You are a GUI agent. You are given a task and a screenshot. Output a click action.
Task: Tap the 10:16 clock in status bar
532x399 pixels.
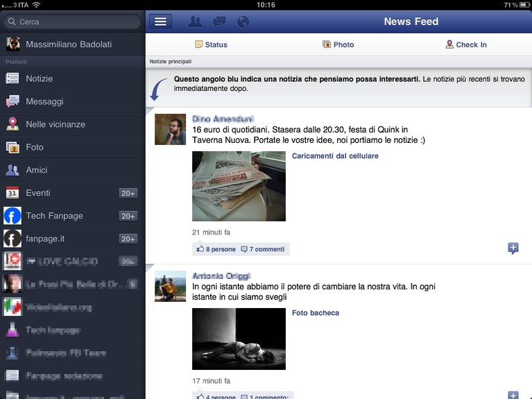point(266,5)
